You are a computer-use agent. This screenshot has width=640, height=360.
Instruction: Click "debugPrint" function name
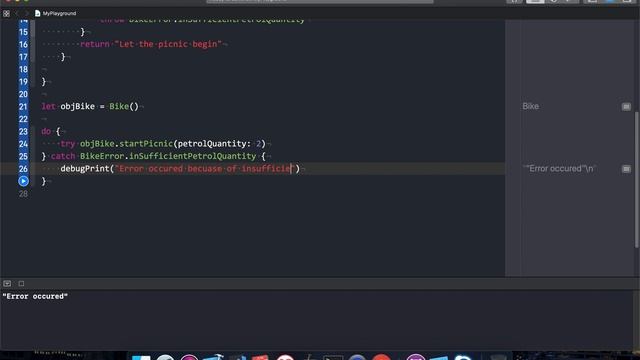[85, 169]
